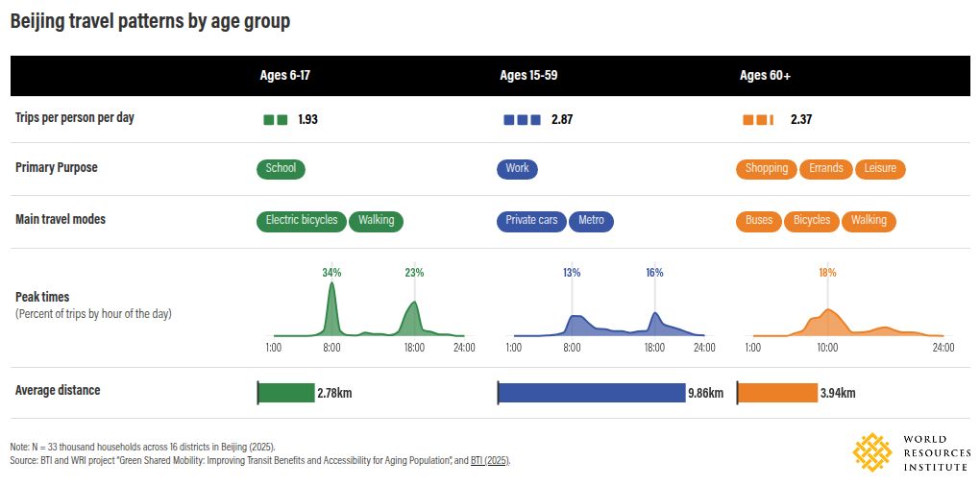This screenshot has height=486, width=980.
Task: Click the Main travel modes row label
Action: 61,220
